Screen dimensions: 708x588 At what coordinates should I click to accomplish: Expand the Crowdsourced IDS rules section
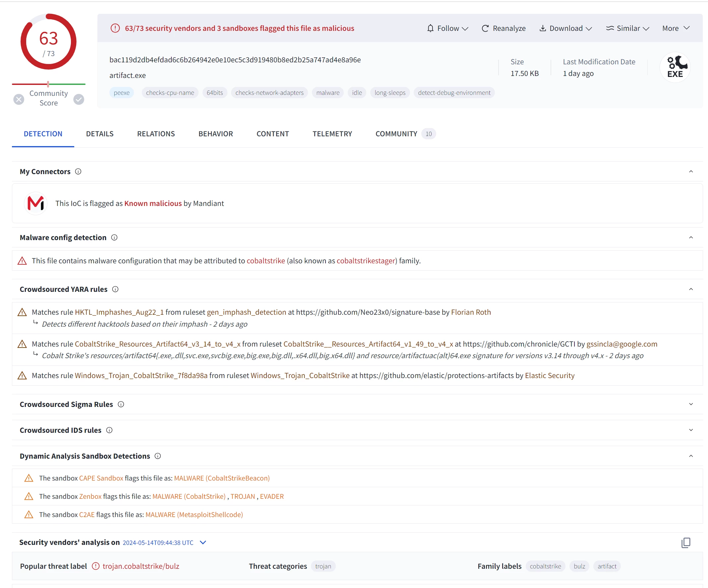click(691, 430)
